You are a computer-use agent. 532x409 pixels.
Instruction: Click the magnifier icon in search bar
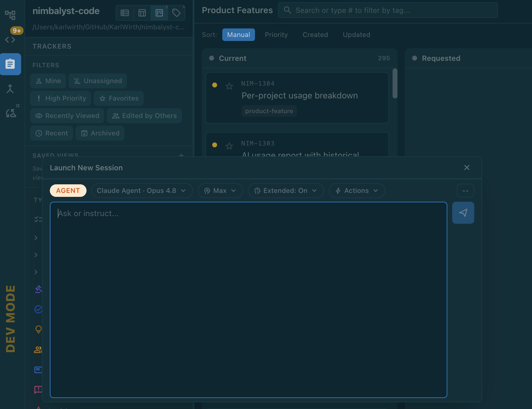pyautogui.click(x=287, y=10)
